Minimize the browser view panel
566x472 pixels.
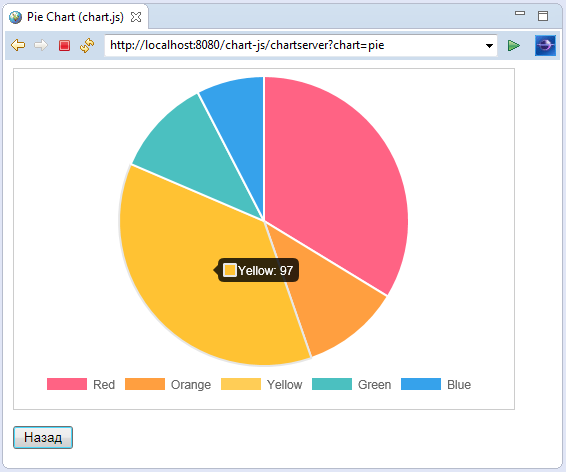(520, 13)
